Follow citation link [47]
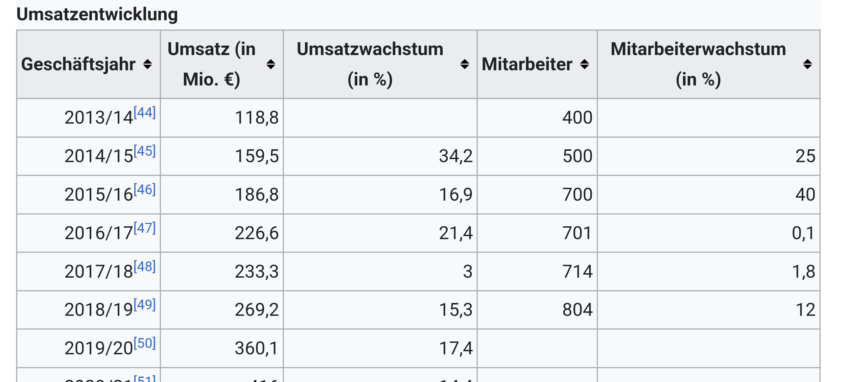The width and height of the screenshot is (868, 382). [145, 228]
